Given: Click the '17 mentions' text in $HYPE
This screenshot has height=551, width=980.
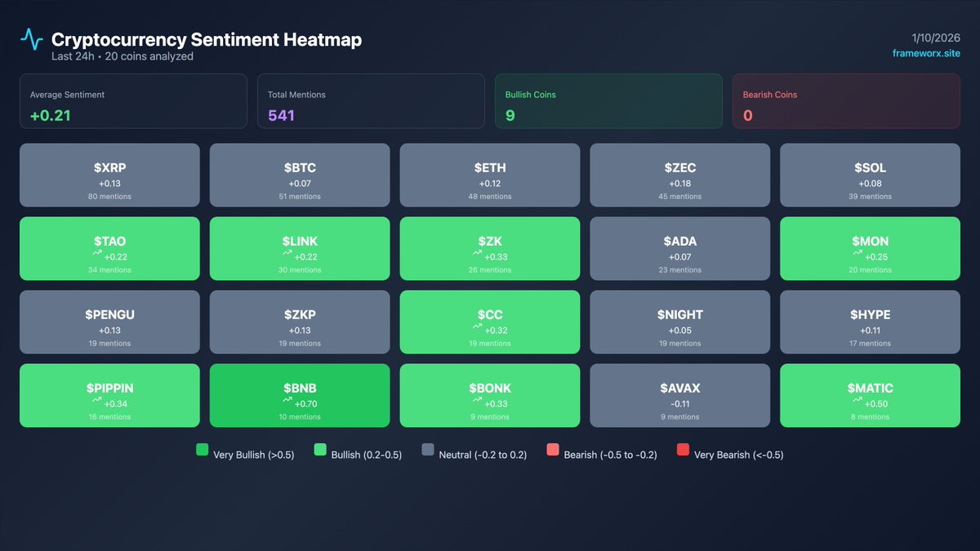Looking at the screenshot, I should coord(871,344).
